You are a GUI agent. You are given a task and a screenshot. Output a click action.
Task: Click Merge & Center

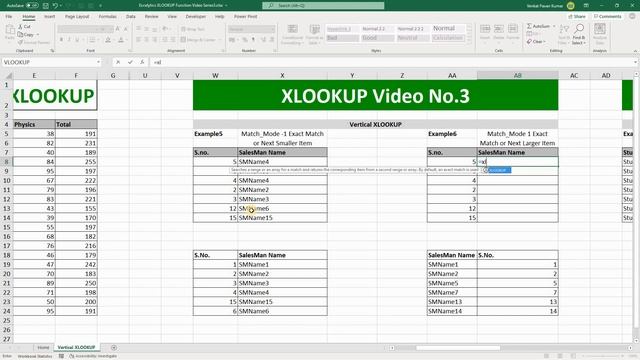(198, 40)
